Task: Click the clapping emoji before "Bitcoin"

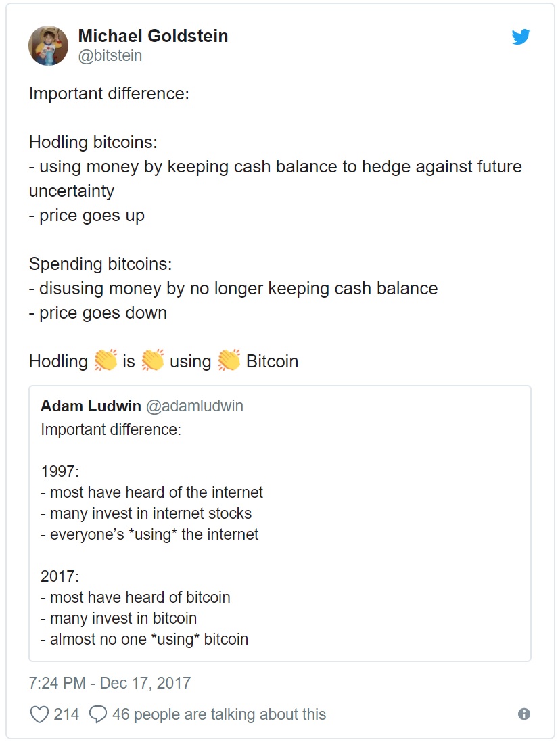Action: click(x=229, y=361)
